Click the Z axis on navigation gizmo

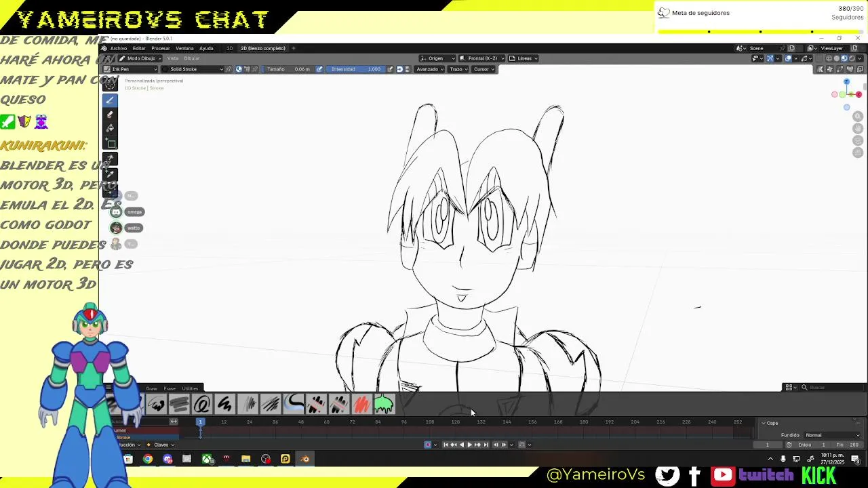point(846,82)
